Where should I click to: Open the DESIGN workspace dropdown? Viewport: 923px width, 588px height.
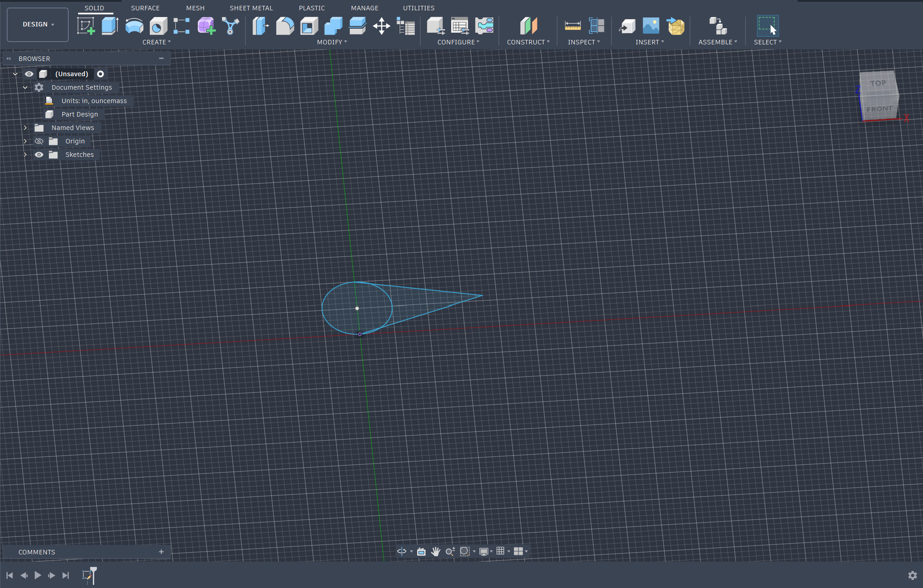tap(38, 25)
